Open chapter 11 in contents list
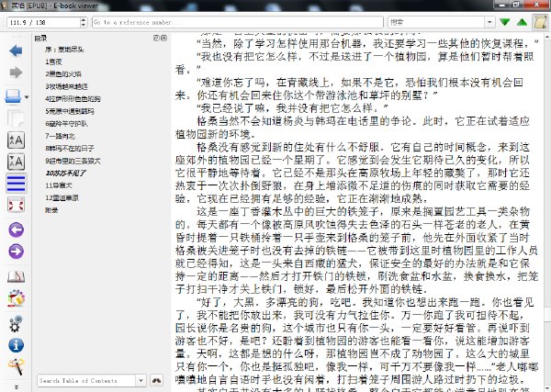Image resolution: width=551 pixels, height=392 pixels. coord(59,185)
